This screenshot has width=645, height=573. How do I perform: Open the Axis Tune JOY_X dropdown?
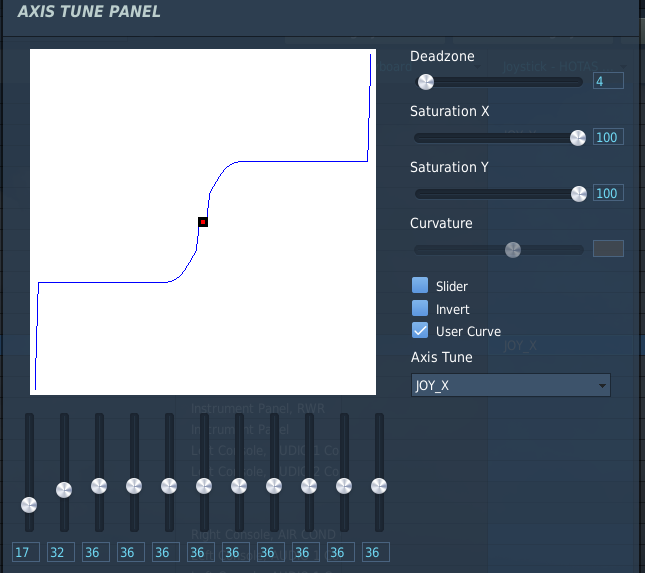click(x=510, y=385)
